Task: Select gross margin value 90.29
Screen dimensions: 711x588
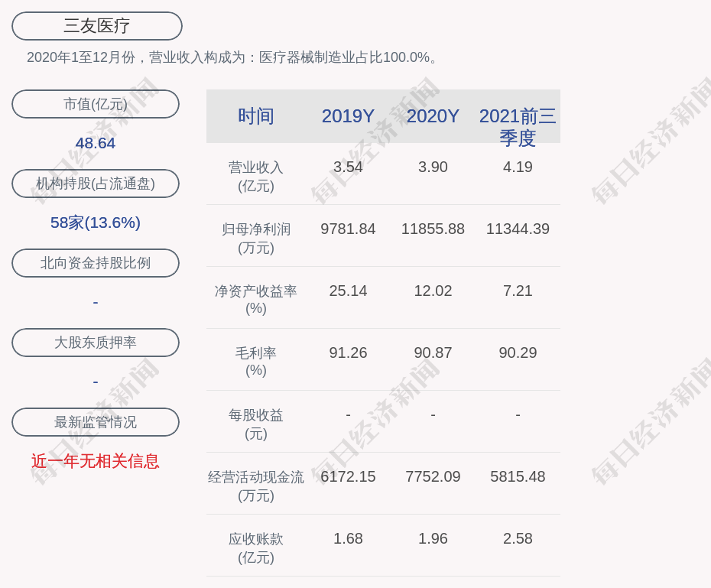Action: [x=518, y=352]
